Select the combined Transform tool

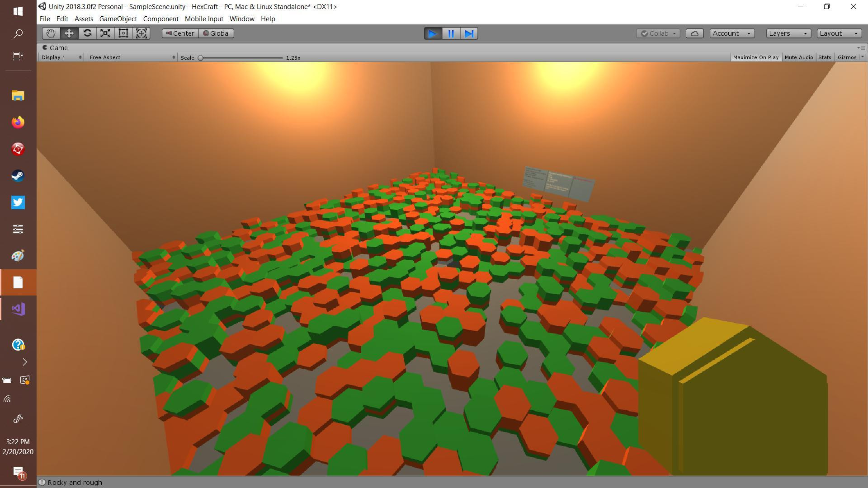coord(142,33)
